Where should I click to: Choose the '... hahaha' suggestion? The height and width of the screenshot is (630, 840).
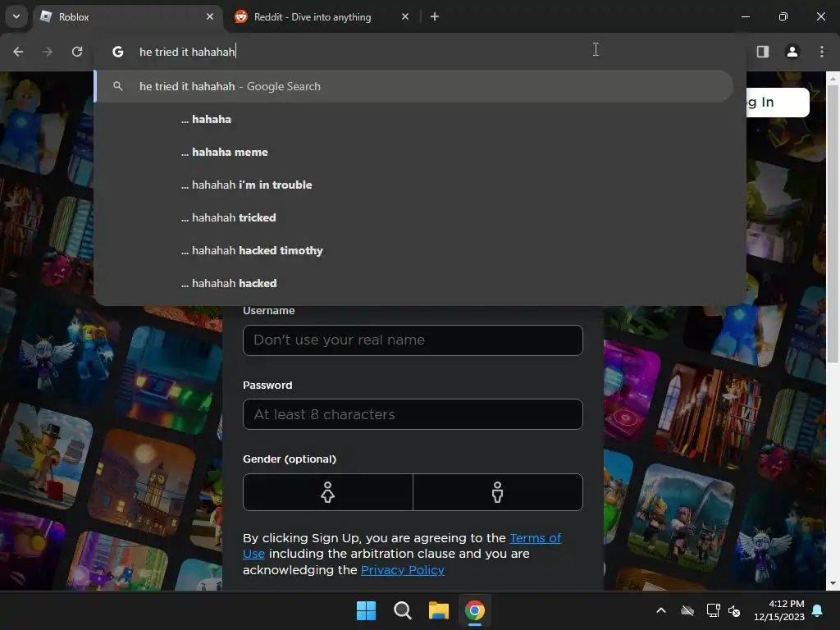pyautogui.click(x=413, y=119)
